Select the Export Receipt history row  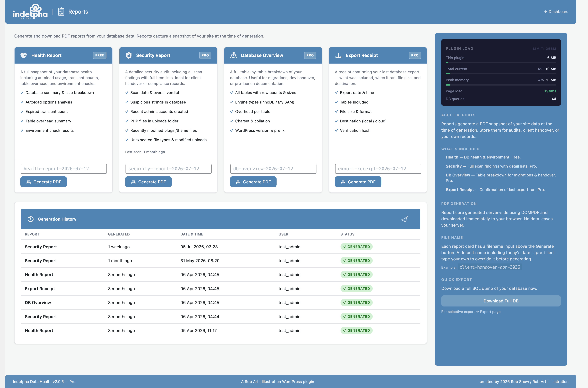coord(220,289)
